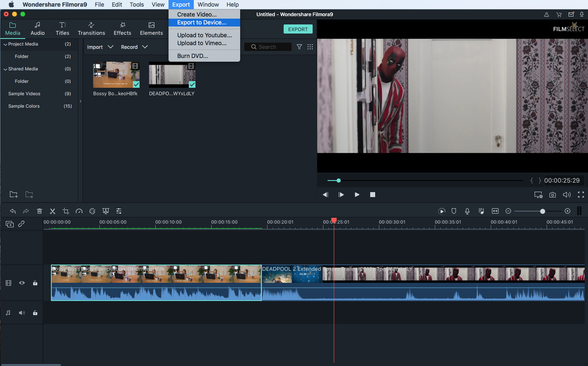Switch to the Titles tab
Screen dimensions: 588x366
[x=63, y=29]
